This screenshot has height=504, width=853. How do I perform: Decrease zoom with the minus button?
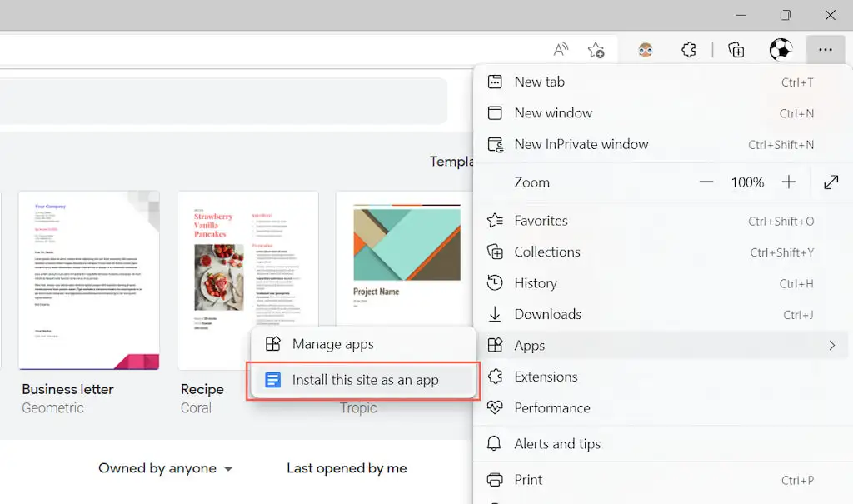[706, 182]
